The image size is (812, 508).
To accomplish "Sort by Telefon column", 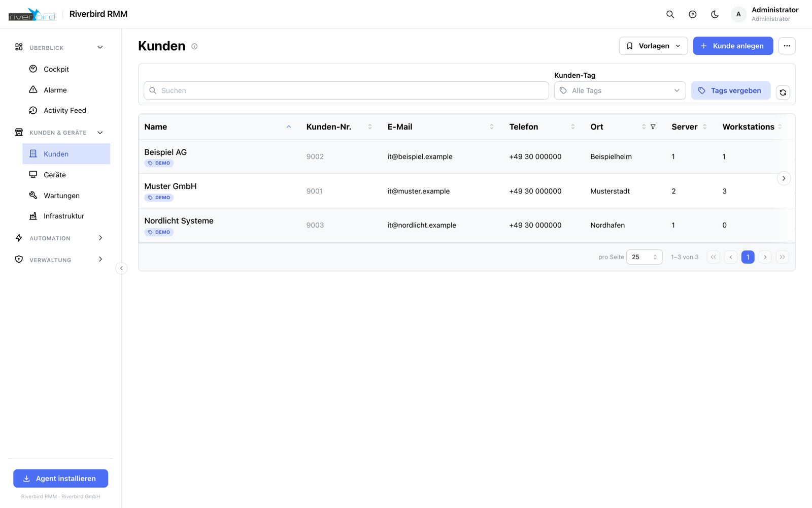I will click(573, 127).
